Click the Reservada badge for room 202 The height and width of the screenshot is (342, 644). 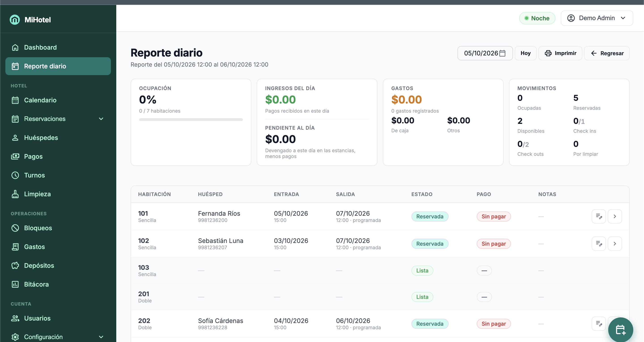(430, 324)
